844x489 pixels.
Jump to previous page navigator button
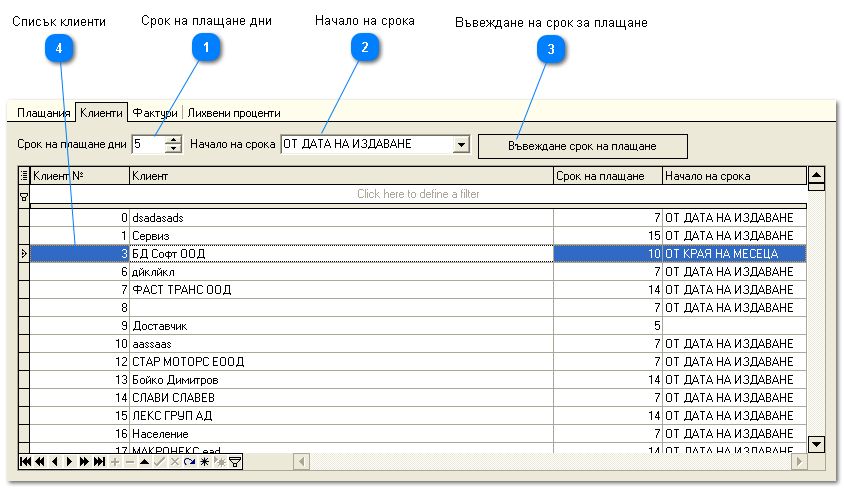coord(40,462)
